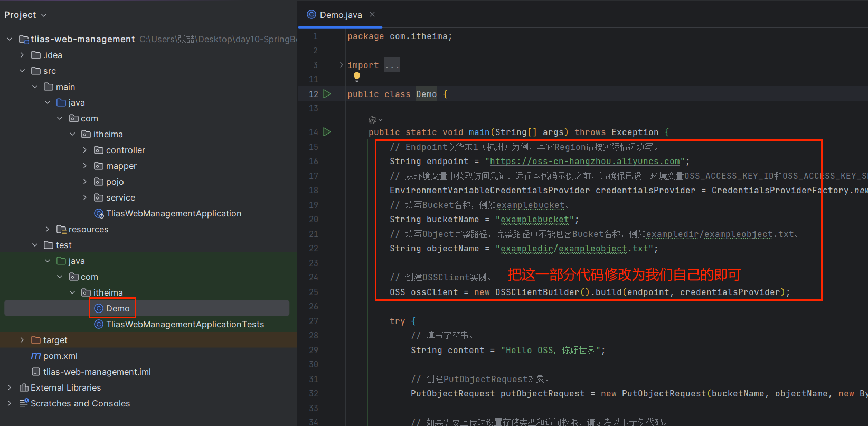Collapse the main folder node

click(x=35, y=87)
